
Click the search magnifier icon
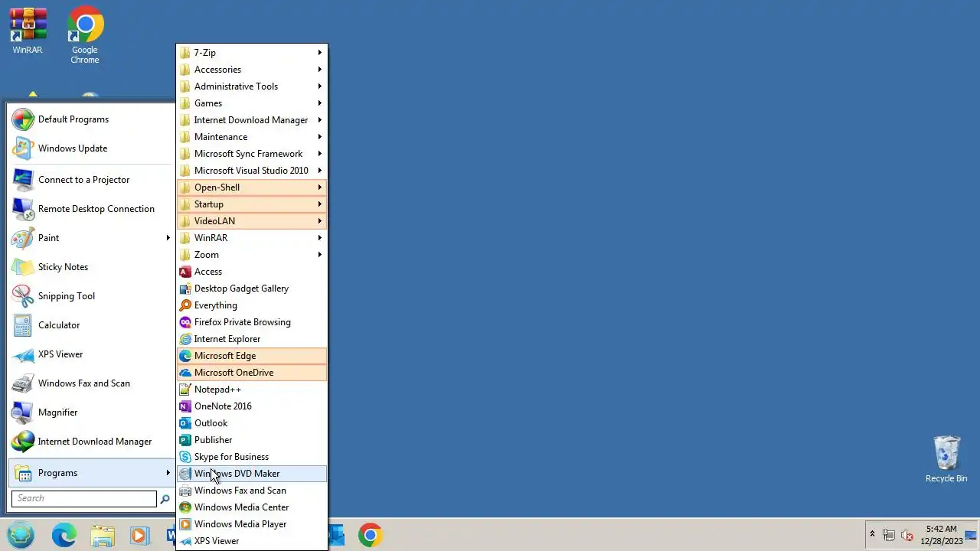(x=165, y=499)
